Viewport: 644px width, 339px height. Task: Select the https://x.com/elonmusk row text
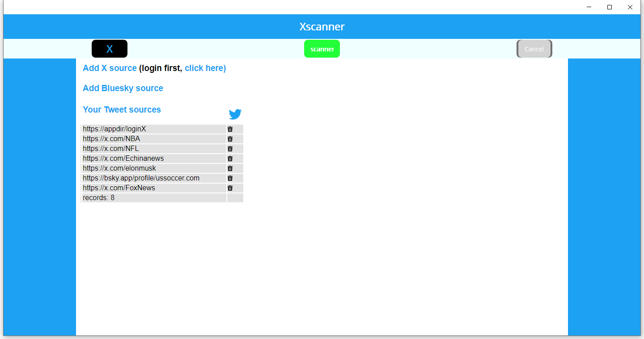(x=119, y=168)
